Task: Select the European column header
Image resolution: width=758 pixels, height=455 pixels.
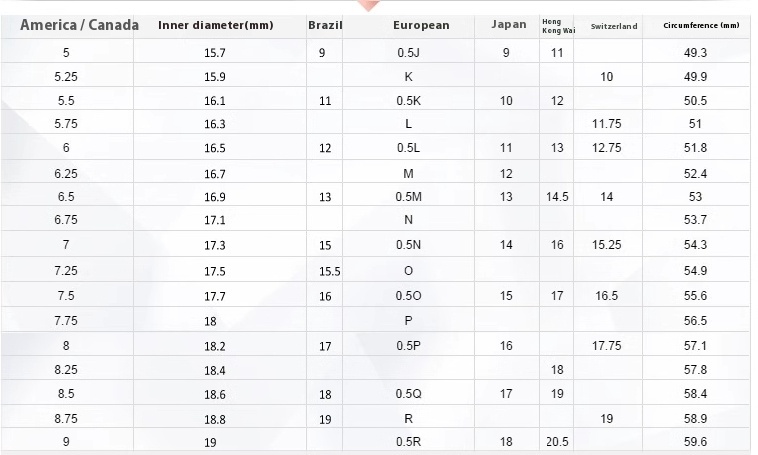Action: click(x=421, y=25)
